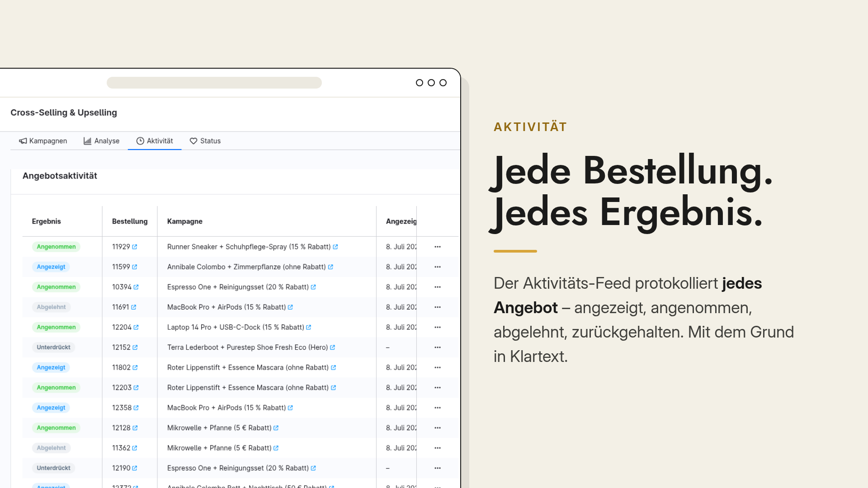Open link icon after Terra Lederboot campaign

pos(333,347)
